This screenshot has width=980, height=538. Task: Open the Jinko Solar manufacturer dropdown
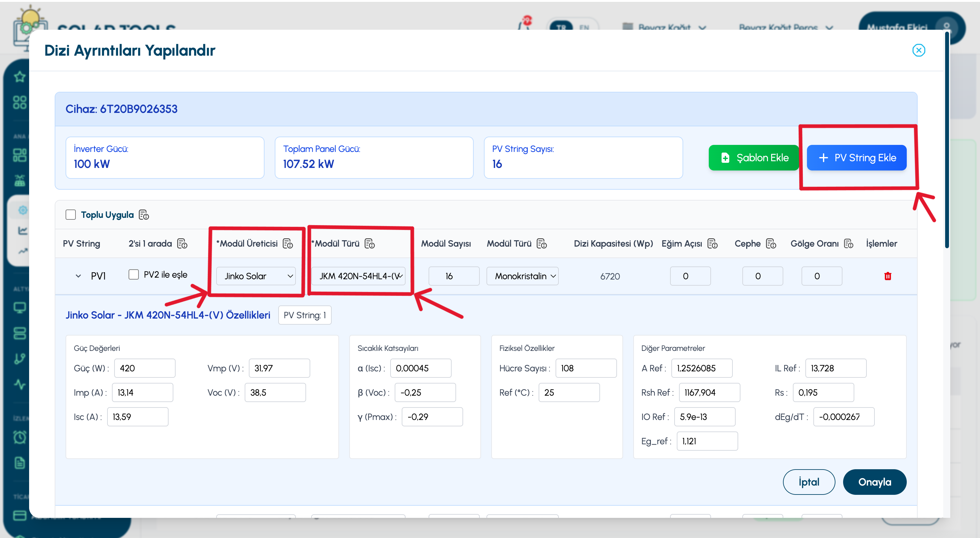256,276
